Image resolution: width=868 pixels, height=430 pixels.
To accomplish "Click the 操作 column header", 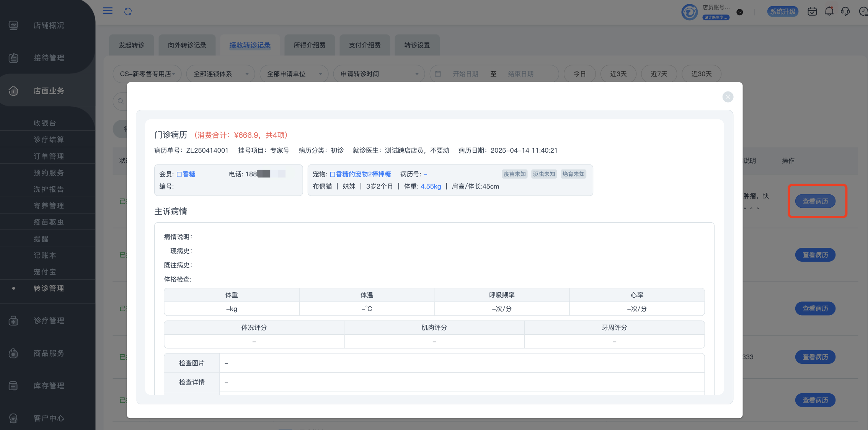I will coord(788,161).
